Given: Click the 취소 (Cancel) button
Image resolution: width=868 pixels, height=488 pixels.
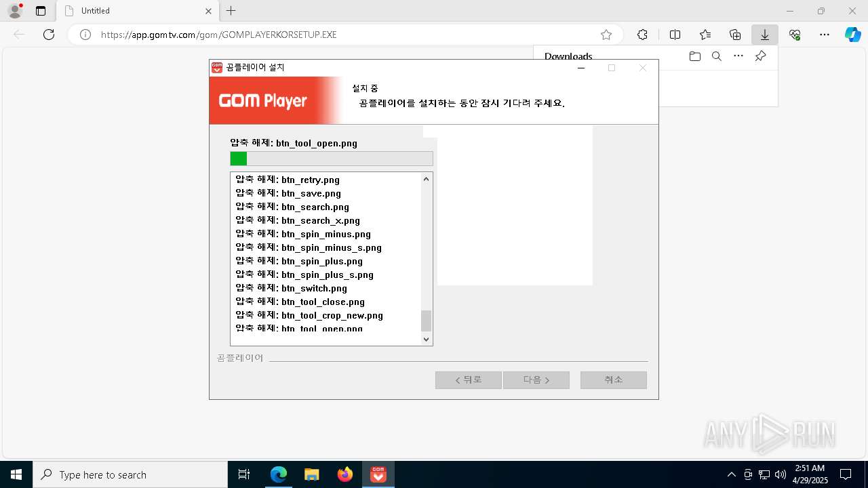Looking at the screenshot, I should coord(614,380).
